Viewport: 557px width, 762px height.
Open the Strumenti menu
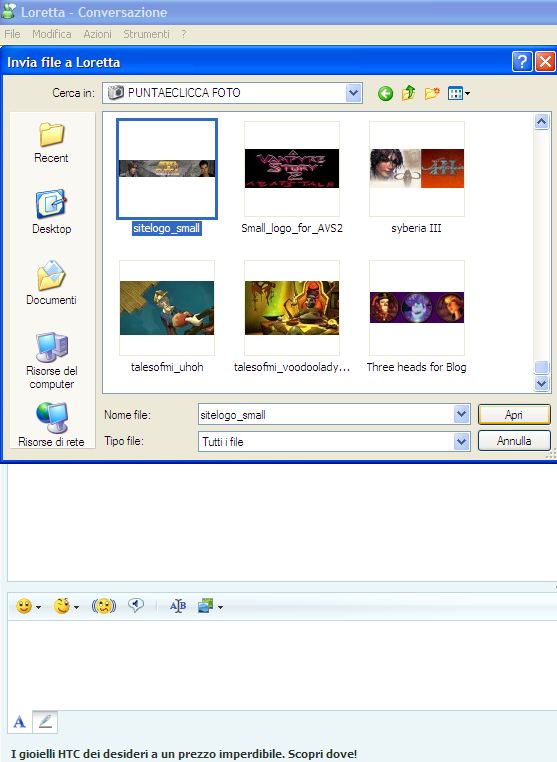click(x=146, y=34)
